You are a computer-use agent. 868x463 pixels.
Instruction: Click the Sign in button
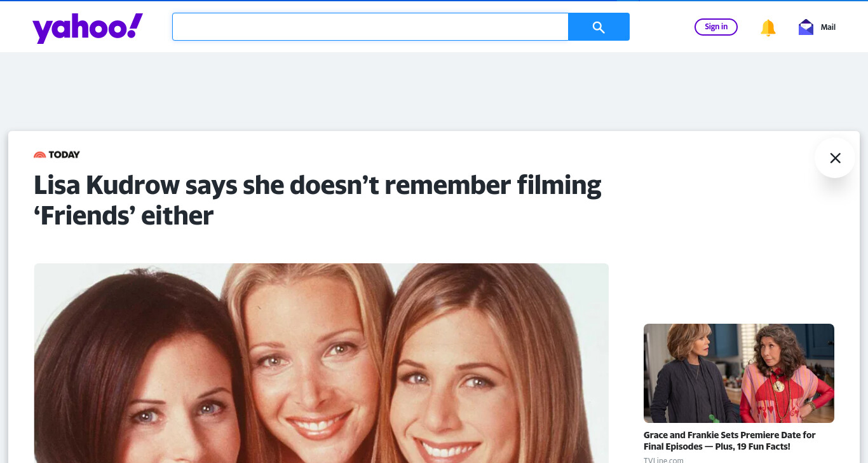[x=716, y=27]
